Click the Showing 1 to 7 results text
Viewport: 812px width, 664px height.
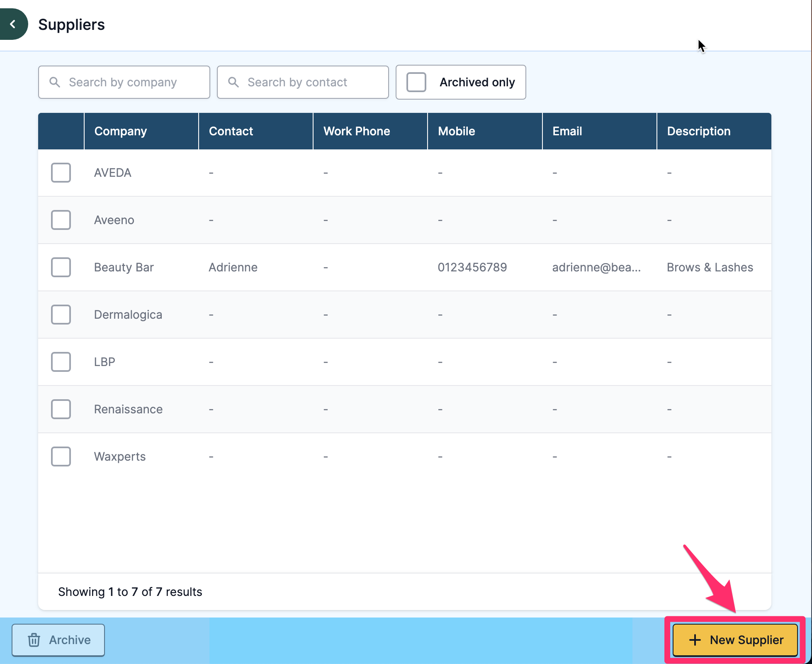(130, 592)
